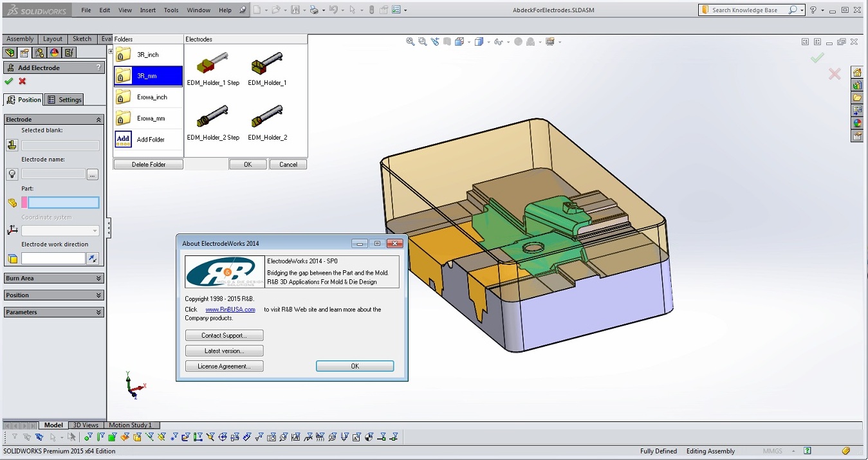The width and height of the screenshot is (868, 460).
Task: Toggle the Filter Faces selection filter
Action: tap(113, 437)
